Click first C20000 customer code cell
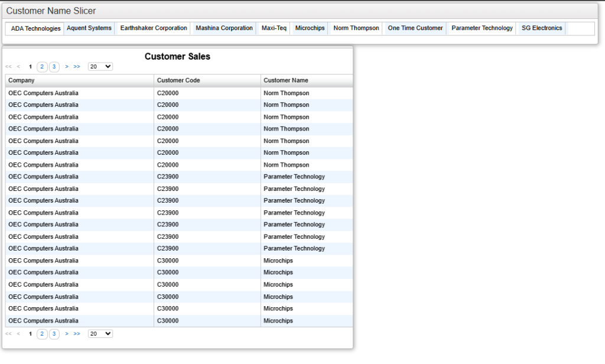Viewport: 605px width, 364px height. (207, 93)
